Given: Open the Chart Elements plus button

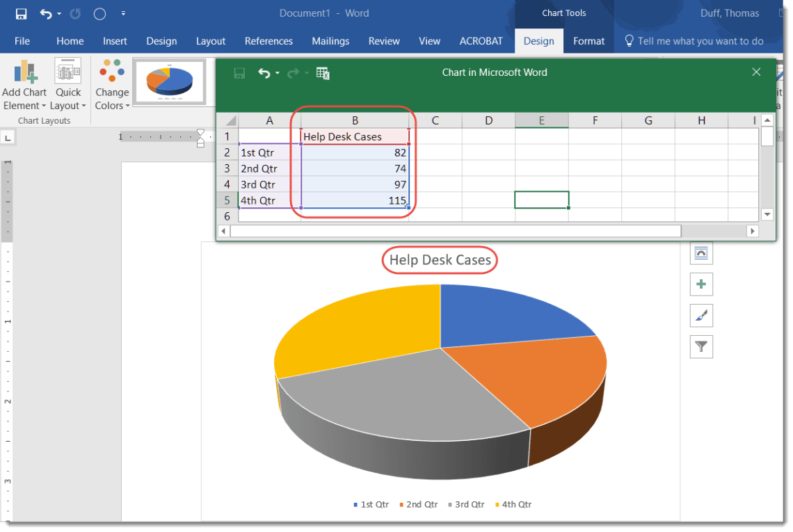Looking at the screenshot, I should pos(701,284).
